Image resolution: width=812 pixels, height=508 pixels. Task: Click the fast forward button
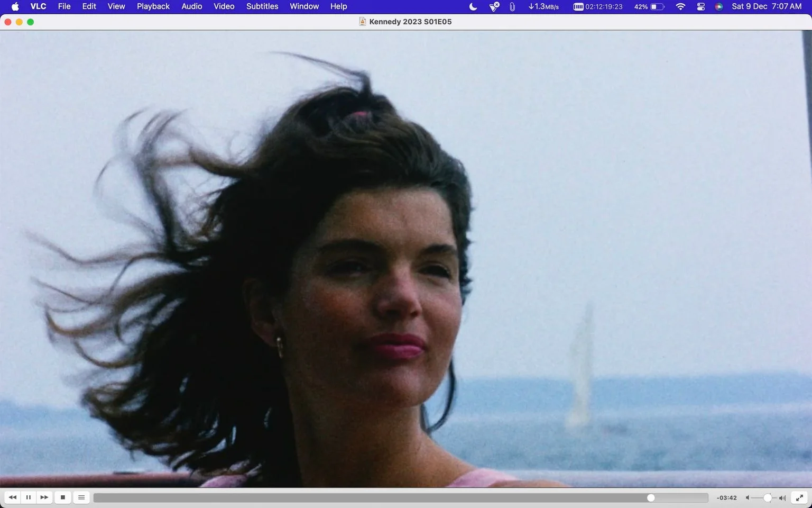point(44,497)
